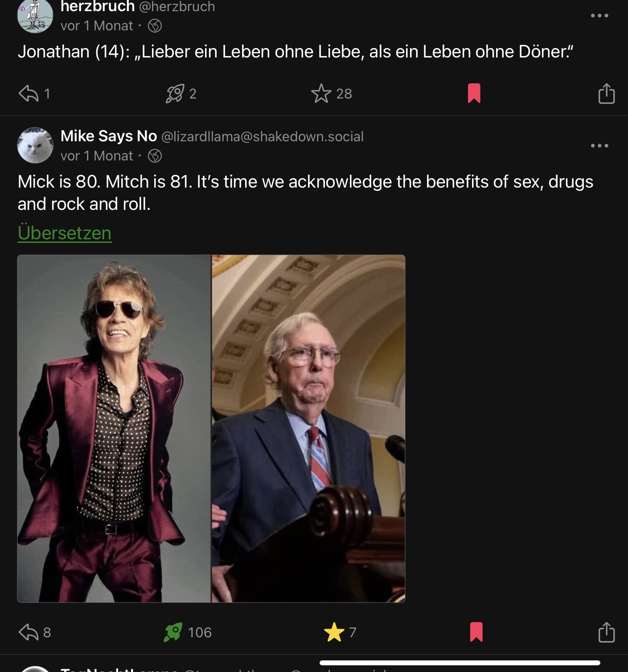
Task: Open Mike Says No profile name
Action: (109, 136)
